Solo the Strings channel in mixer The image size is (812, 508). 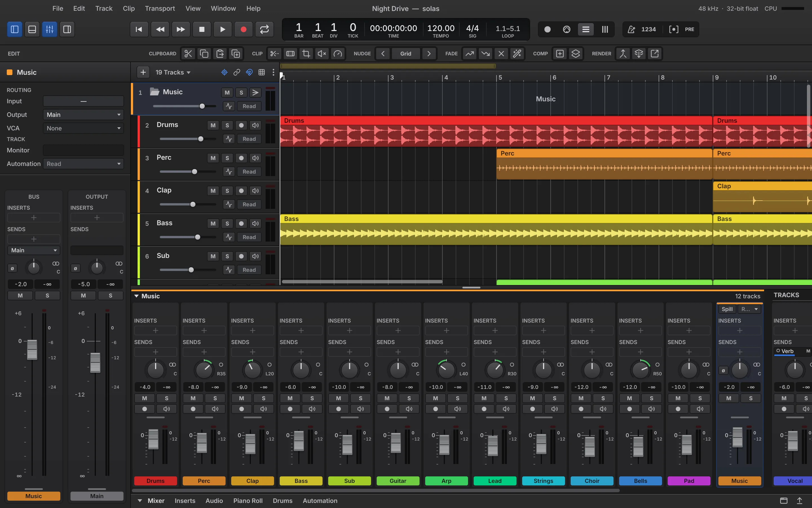click(x=554, y=398)
